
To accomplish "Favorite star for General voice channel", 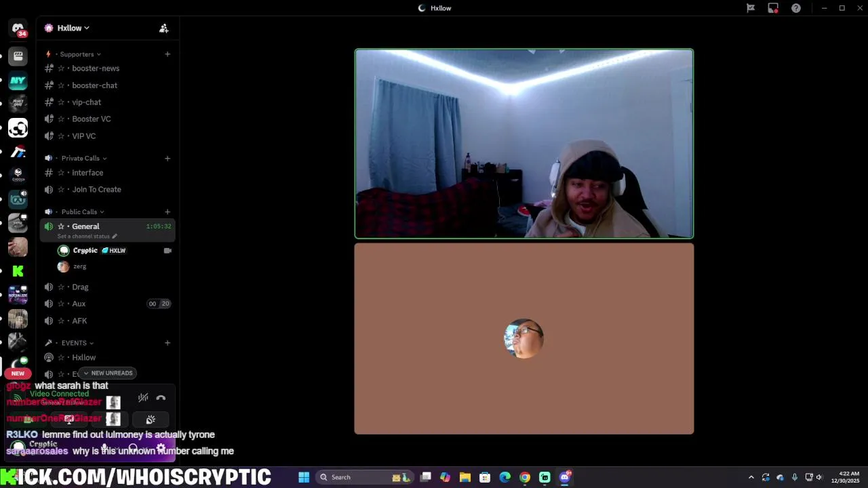I will (x=61, y=226).
